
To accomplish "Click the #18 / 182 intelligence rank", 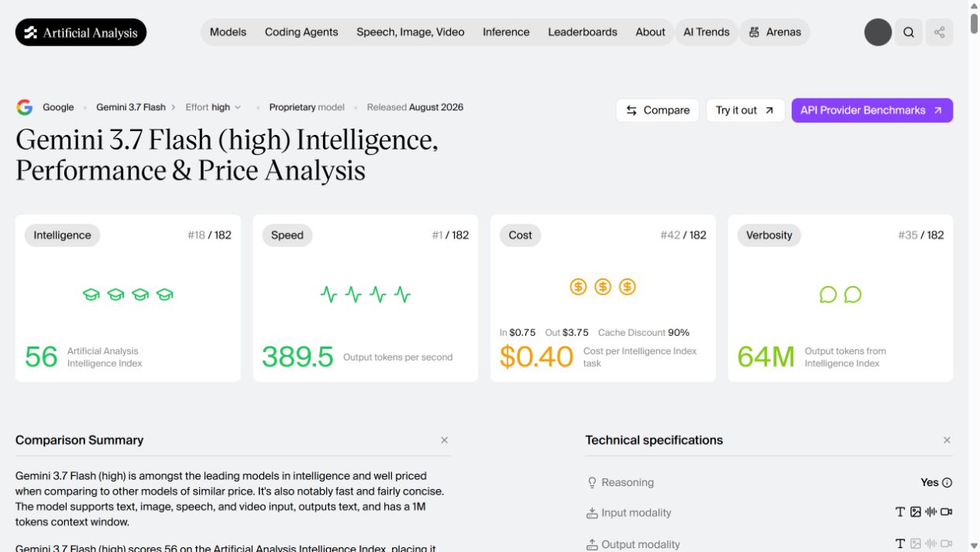I will point(209,235).
